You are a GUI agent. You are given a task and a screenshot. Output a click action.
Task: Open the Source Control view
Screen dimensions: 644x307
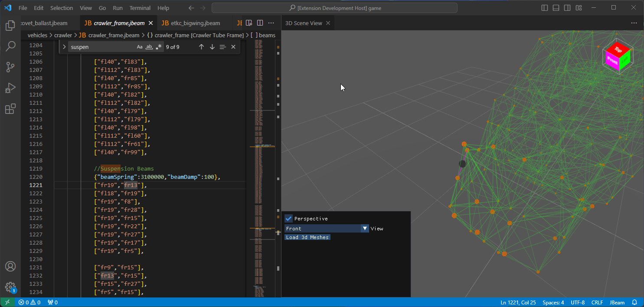point(10,67)
